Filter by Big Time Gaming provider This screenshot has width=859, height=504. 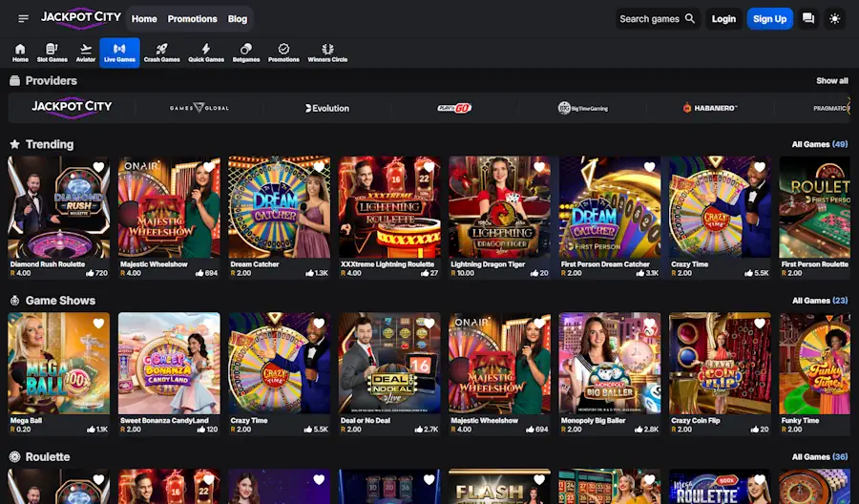coord(582,108)
